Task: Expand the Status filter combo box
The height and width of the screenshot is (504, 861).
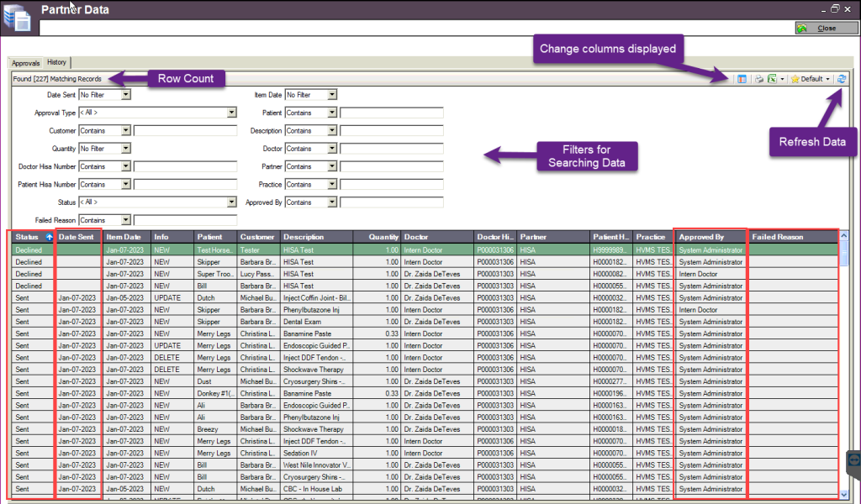Action: 231,202
